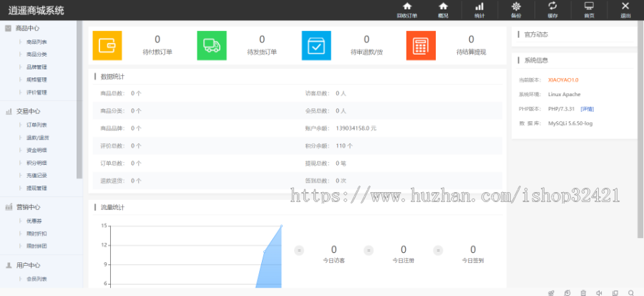The height and width of the screenshot is (296, 644).
Task: Open the 首页 monitor icon
Action: 589,7
